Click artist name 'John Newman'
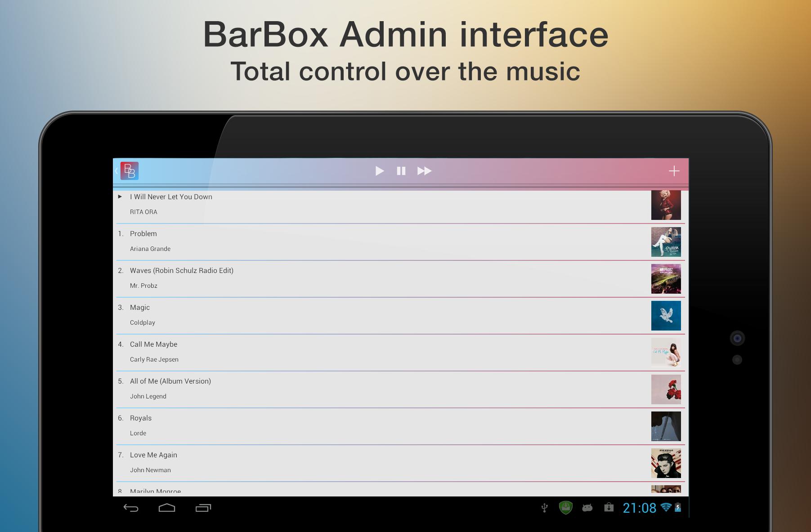 [150, 470]
